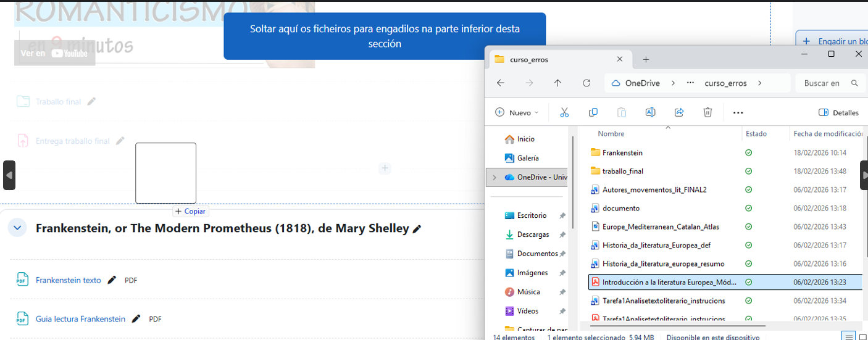Viewport: 868px width, 340px height.
Task: Click the Delete trash icon in Explorer
Action: [707, 112]
